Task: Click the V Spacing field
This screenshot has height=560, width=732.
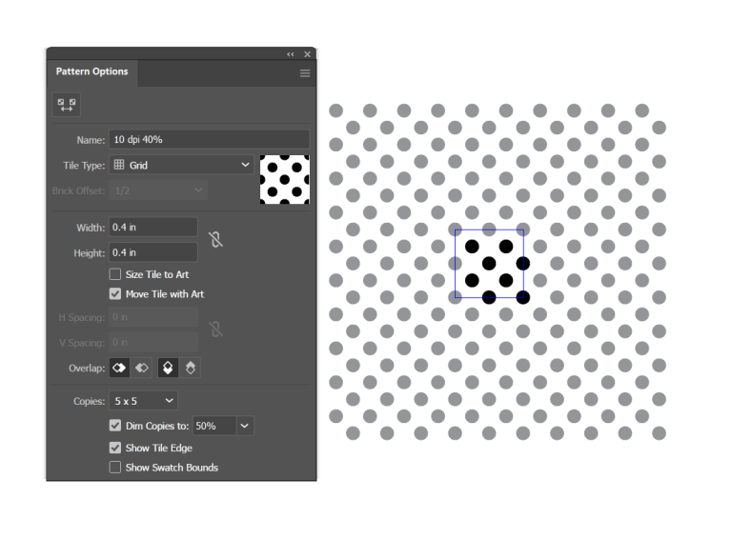Action: 153,343
